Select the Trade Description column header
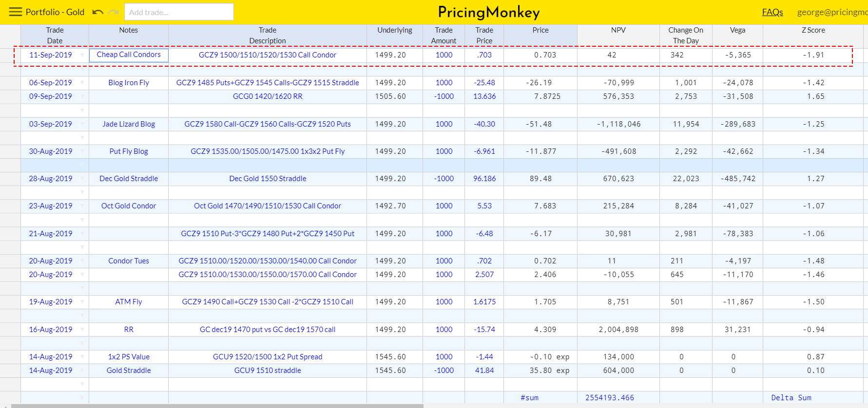Screen dimensions: 868x408 point(268,36)
